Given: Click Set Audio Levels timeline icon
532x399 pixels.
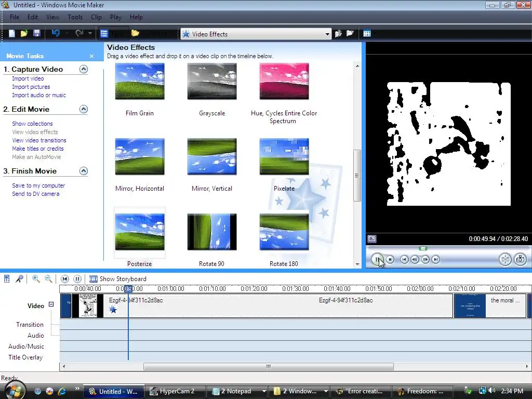Looking at the screenshot, I should pos(7,279).
